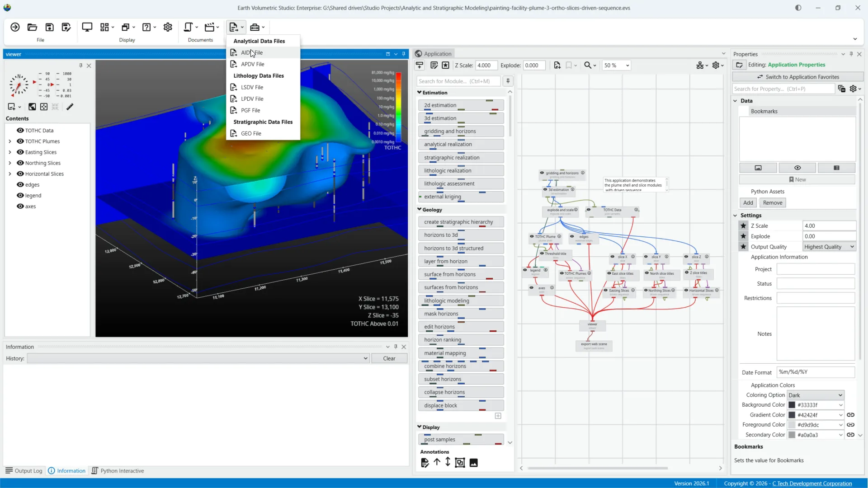868x488 pixels.
Task: Click the Background Color swatch
Action: click(x=792, y=405)
